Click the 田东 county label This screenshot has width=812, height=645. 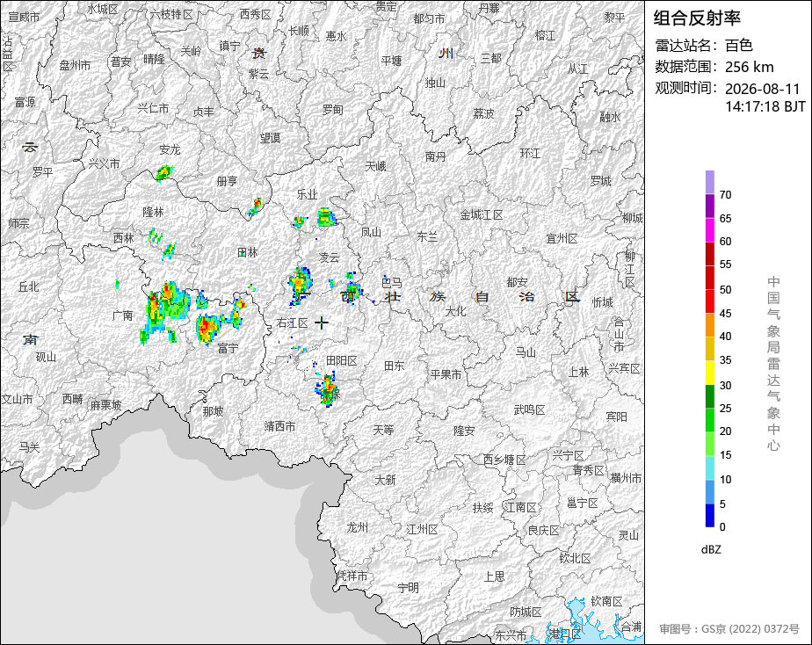[394, 366]
